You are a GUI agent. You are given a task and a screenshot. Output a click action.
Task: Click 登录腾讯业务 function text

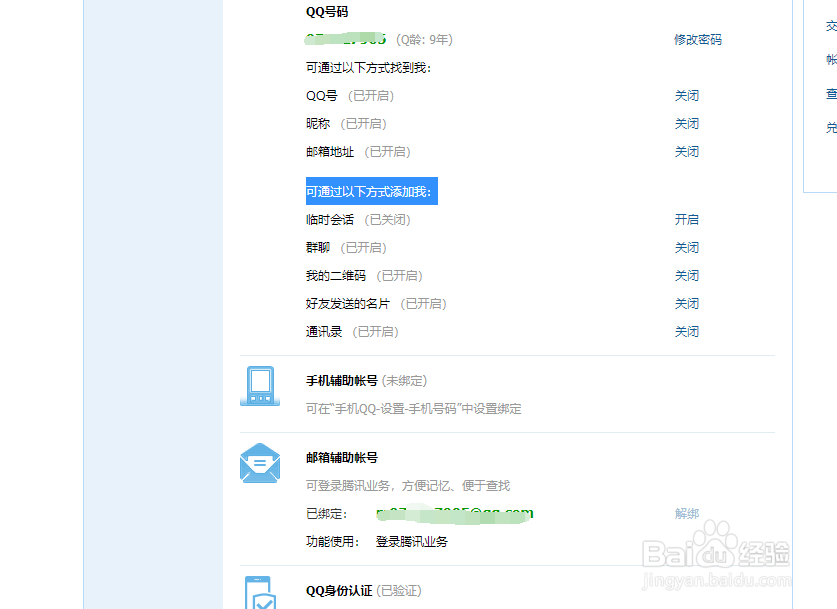[412, 541]
